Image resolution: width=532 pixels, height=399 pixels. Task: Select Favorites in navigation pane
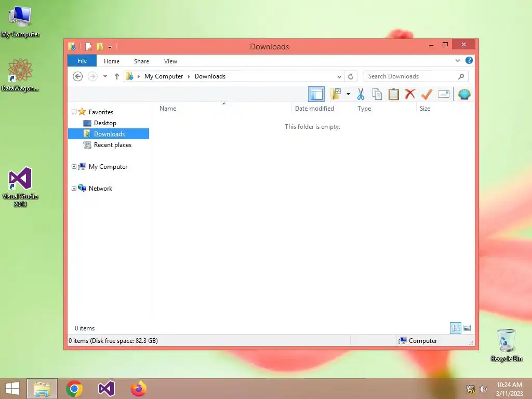[x=101, y=112]
